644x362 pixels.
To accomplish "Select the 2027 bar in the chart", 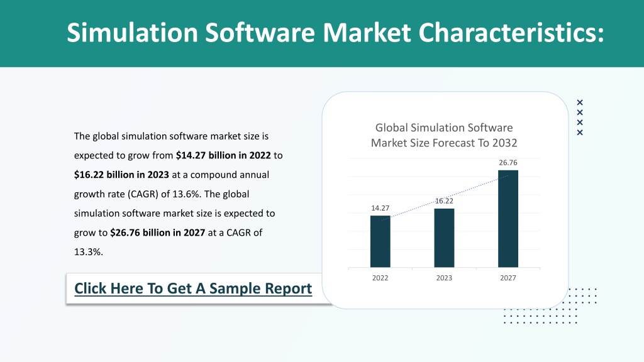I will pos(508,219).
